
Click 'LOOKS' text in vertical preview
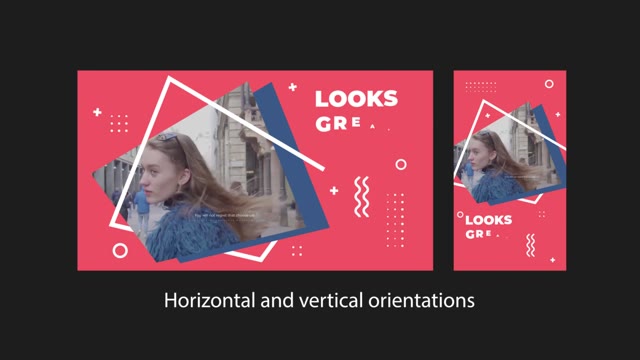(489, 220)
